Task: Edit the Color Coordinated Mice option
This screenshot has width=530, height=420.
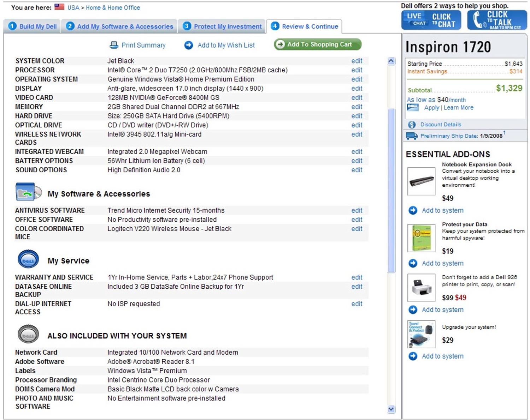Action: pyautogui.click(x=357, y=229)
